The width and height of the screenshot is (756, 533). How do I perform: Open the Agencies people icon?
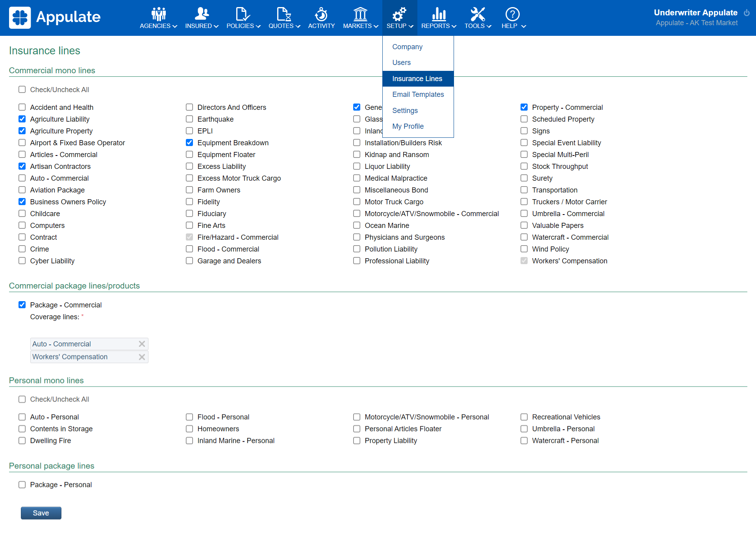pos(158,14)
